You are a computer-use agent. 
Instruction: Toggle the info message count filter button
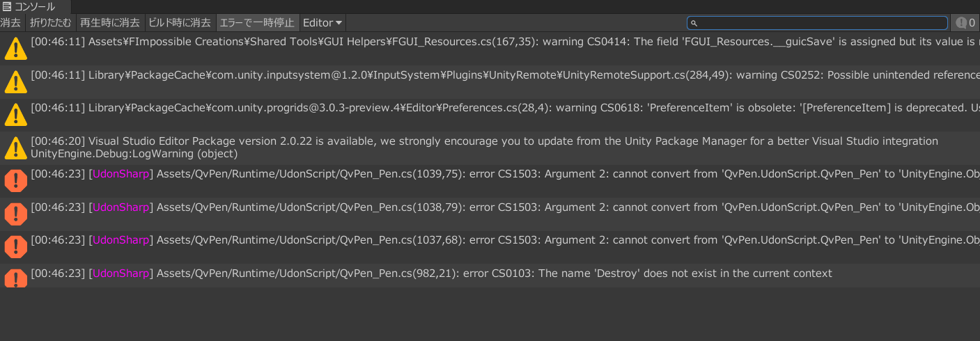tap(965, 23)
